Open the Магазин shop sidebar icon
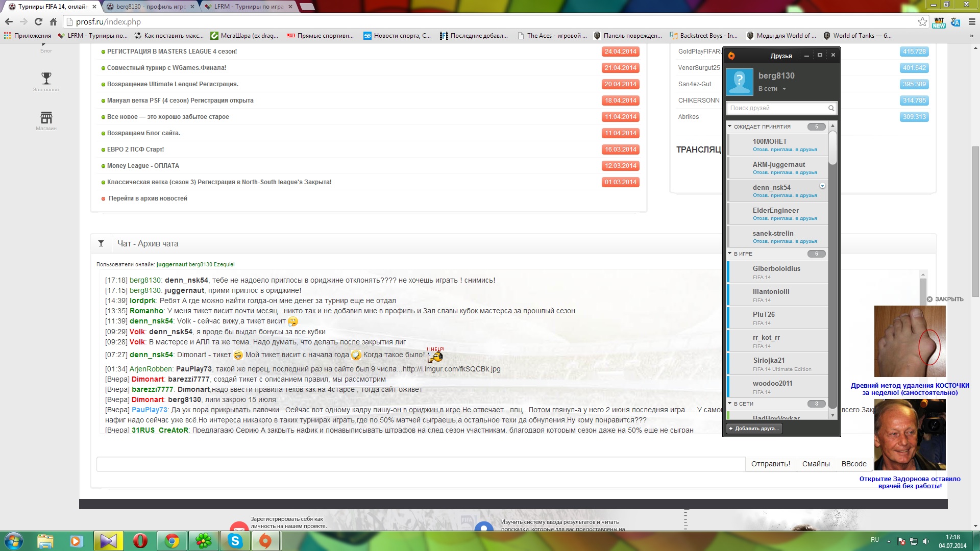The image size is (980, 551). [x=46, y=118]
